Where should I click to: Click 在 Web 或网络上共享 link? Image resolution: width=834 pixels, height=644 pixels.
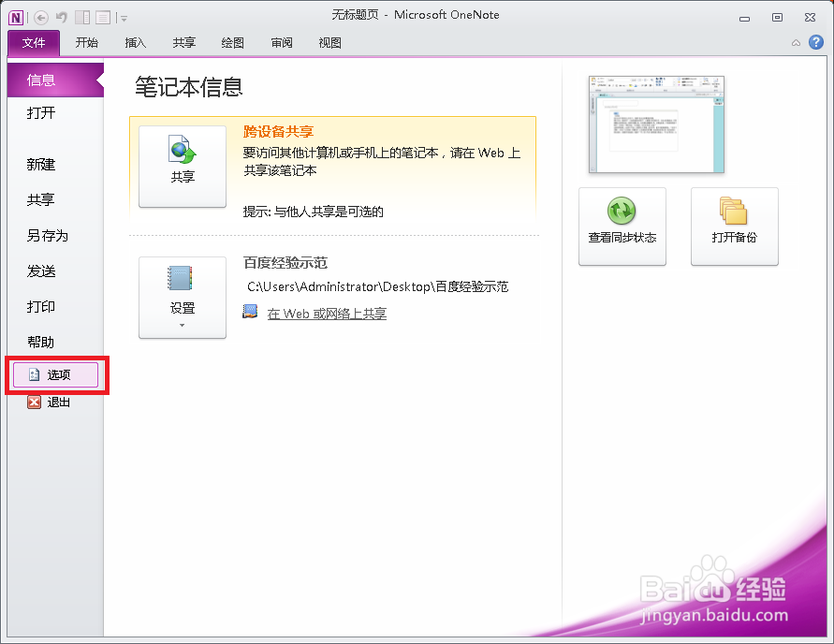click(x=327, y=314)
